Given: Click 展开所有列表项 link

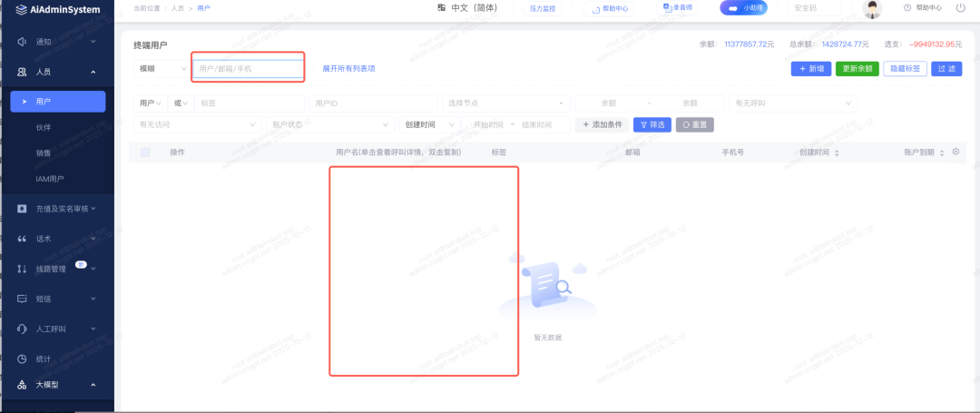Looking at the screenshot, I should (x=348, y=68).
